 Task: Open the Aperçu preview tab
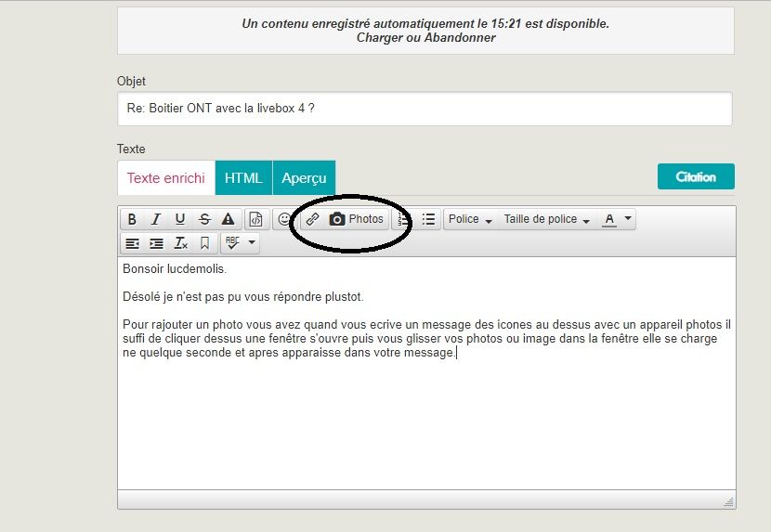(x=304, y=178)
